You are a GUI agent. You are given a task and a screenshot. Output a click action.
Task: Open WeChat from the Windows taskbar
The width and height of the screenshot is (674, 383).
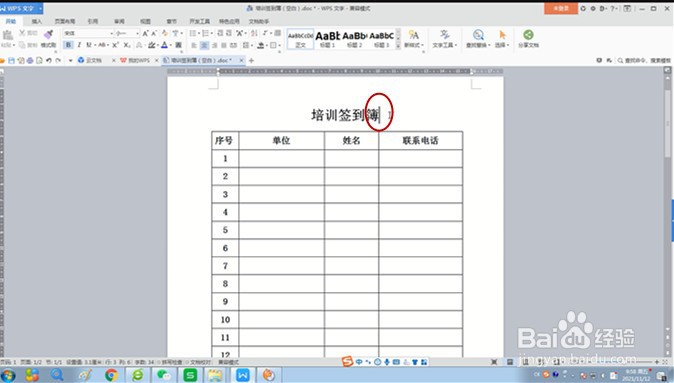click(x=164, y=375)
